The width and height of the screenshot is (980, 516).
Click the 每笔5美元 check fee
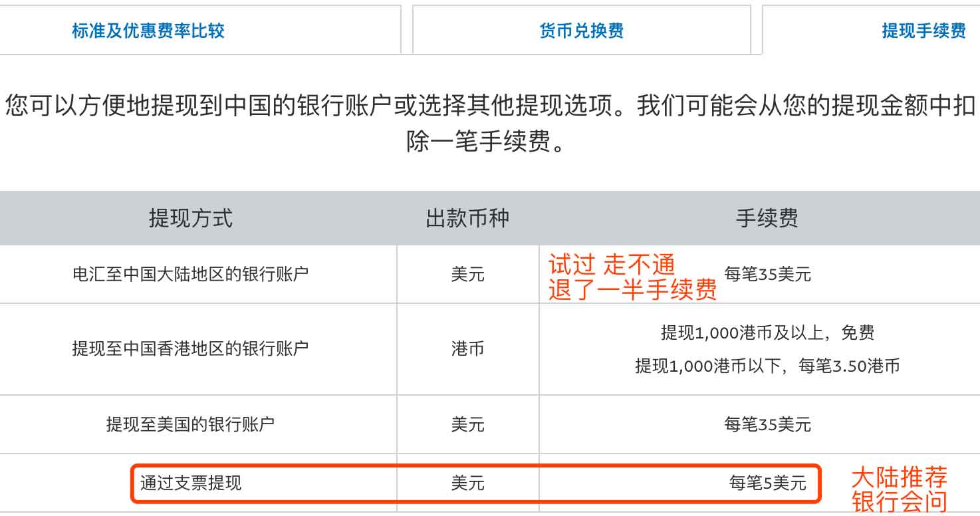768,483
